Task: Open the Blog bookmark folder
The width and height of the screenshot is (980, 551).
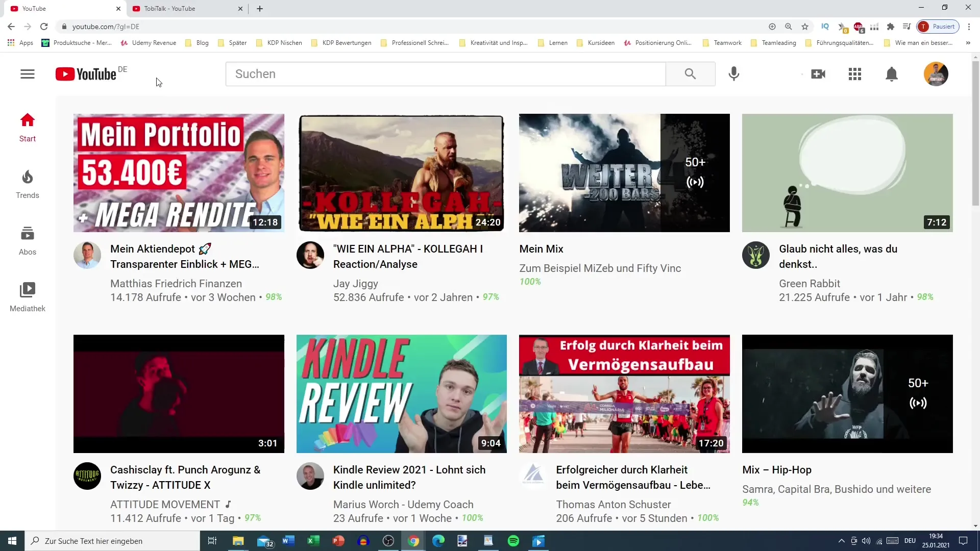Action: tap(197, 43)
